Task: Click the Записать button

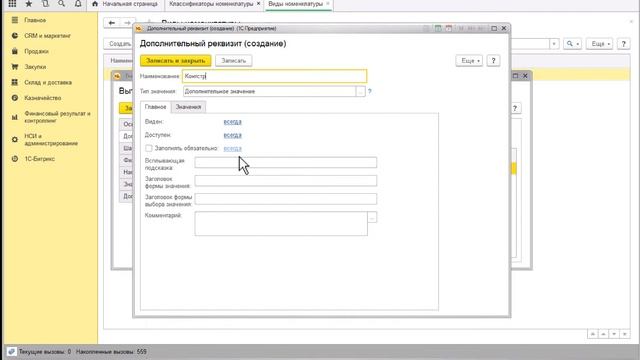Action: 233,60
